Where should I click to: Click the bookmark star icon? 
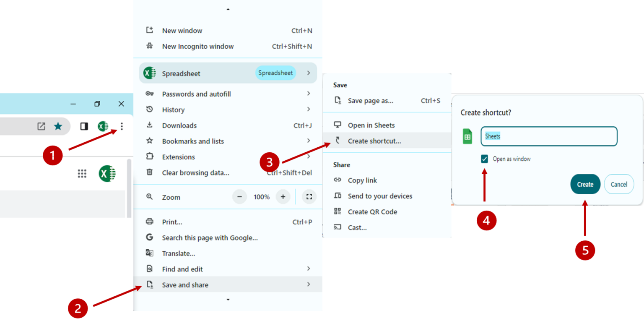point(58,126)
